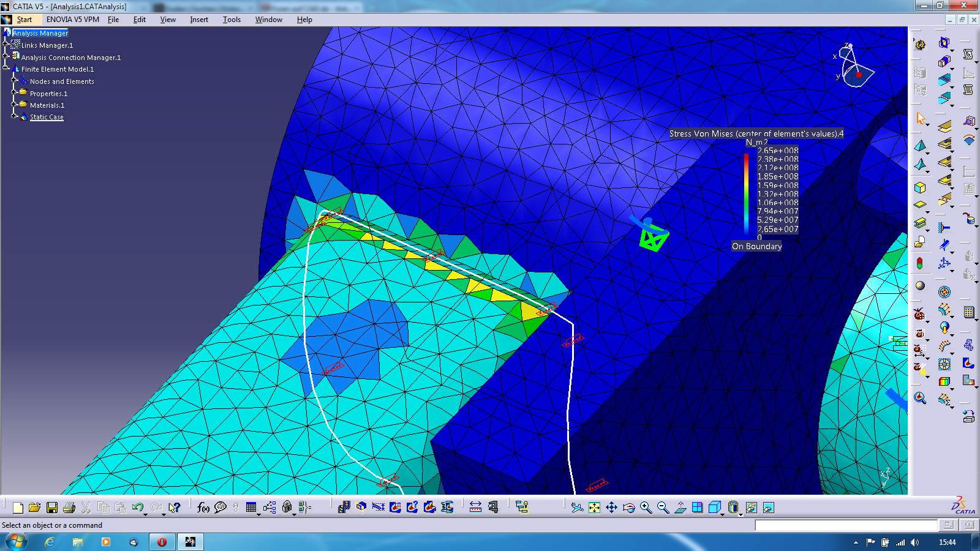Select the Pan icon in the view toolbar

click(612, 508)
